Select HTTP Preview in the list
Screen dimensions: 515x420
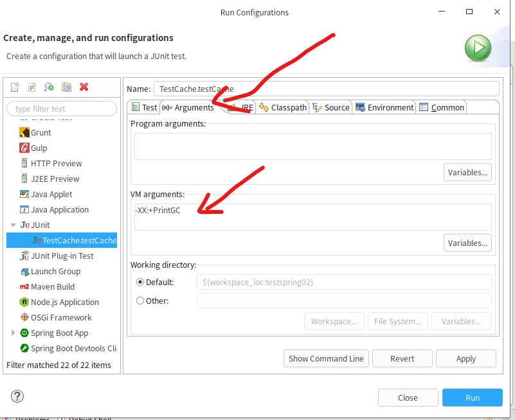point(56,163)
